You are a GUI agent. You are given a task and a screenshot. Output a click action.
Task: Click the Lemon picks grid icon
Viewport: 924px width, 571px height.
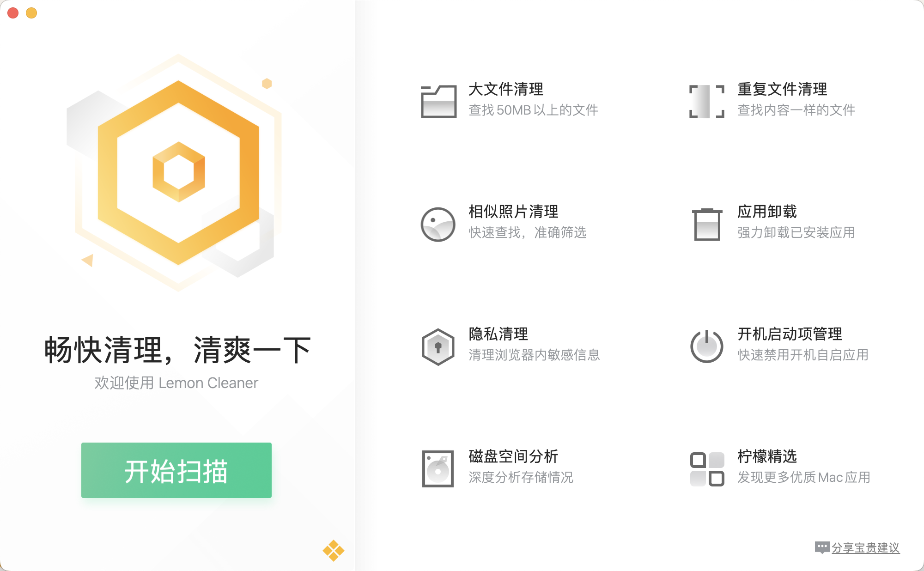coord(707,469)
